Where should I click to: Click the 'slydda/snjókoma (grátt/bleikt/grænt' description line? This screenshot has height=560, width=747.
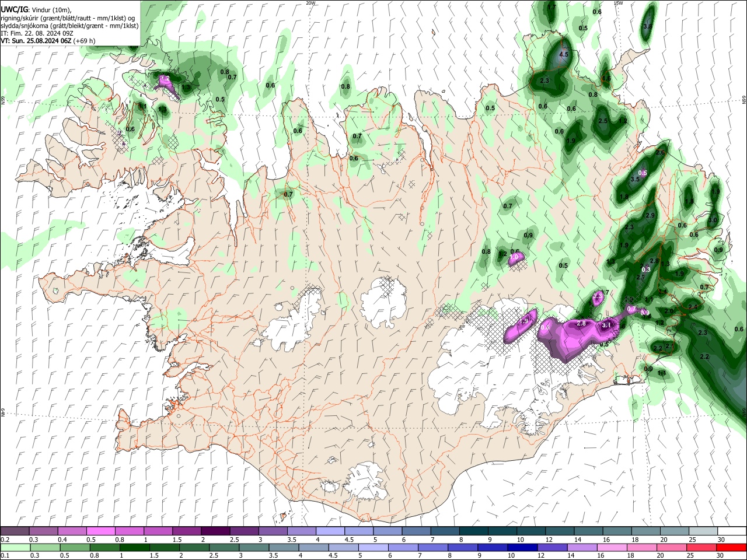tap(70, 26)
